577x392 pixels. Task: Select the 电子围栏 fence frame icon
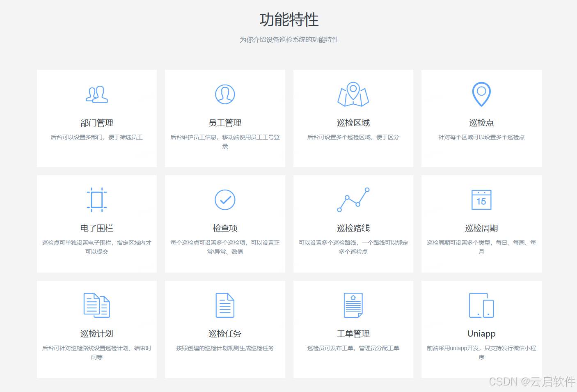(97, 200)
